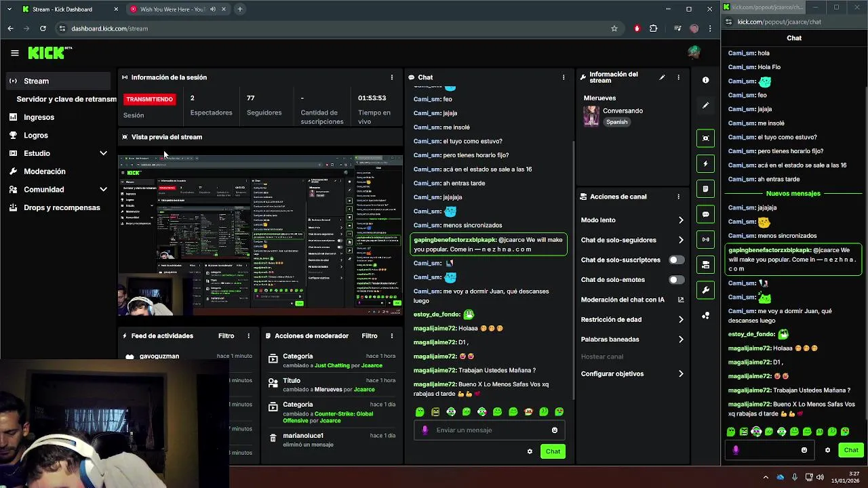
Task: Open the hamburger menu beside the Kick logo
Action: coord(14,52)
